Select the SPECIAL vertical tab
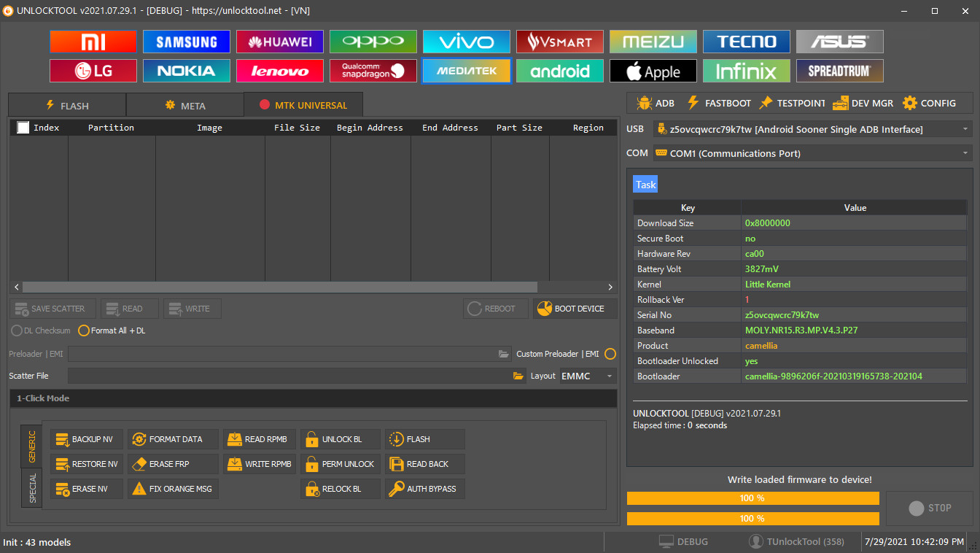Viewport: 980px width, 553px height. [x=31, y=487]
